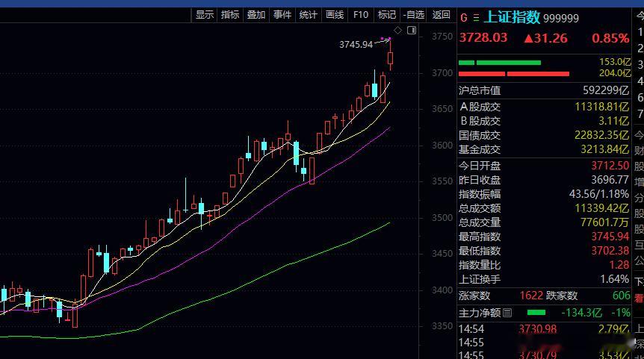Click the 上证换手 value 1.64%
Viewport: 644px width, 359px height.
point(614,279)
